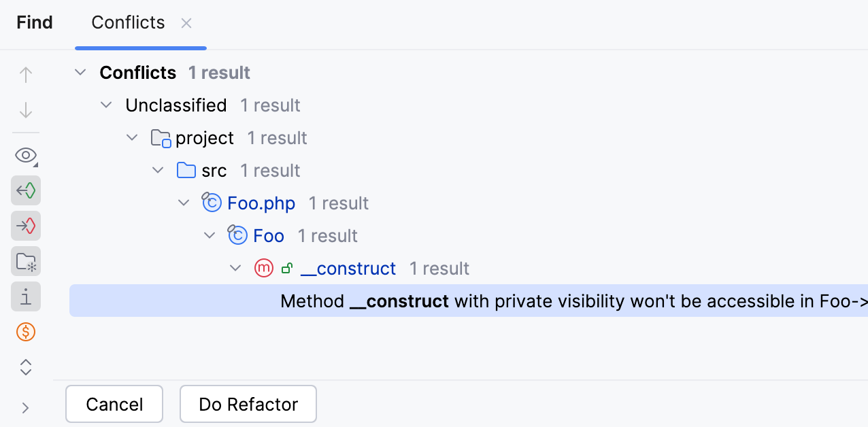This screenshot has height=427, width=868.
Task: Switch to the Conflicts tab
Action: (x=128, y=22)
